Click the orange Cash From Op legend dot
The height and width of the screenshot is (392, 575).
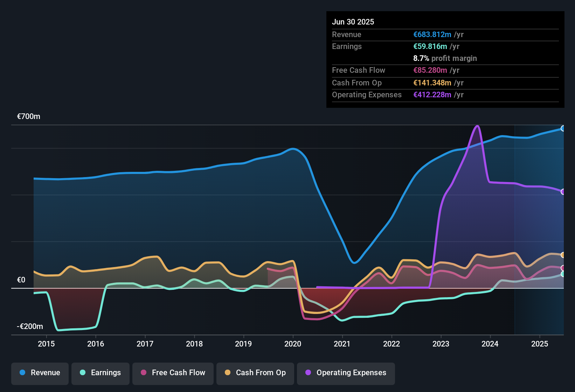pyautogui.click(x=228, y=373)
